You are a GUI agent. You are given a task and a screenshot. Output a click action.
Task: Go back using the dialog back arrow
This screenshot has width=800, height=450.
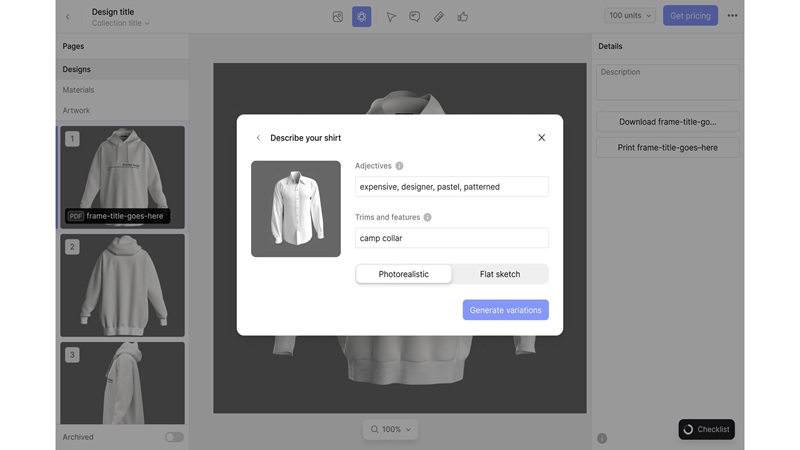[258, 138]
